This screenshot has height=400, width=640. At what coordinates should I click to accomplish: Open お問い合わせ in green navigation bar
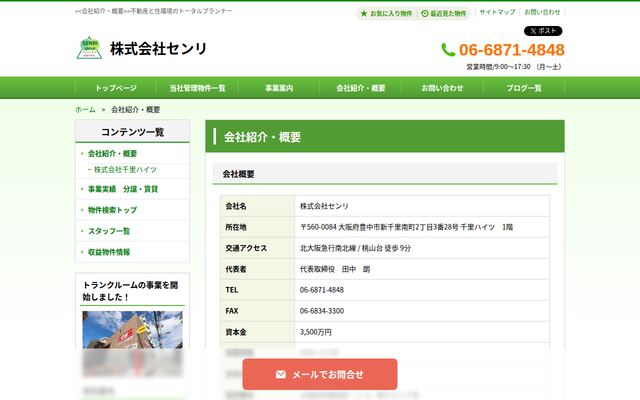pyautogui.click(x=442, y=88)
